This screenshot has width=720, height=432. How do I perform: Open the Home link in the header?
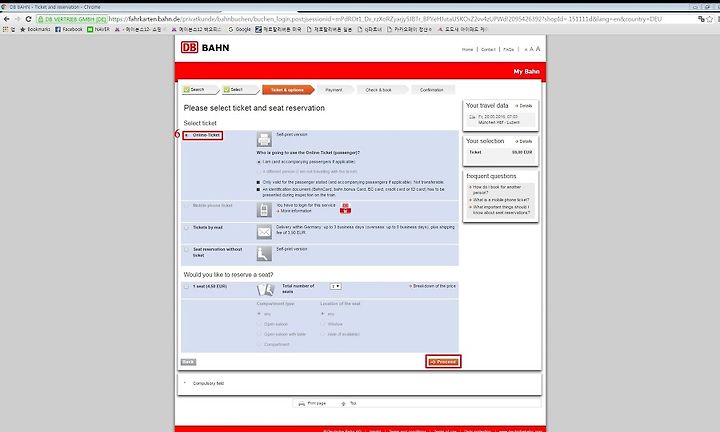tap(467, 49)
